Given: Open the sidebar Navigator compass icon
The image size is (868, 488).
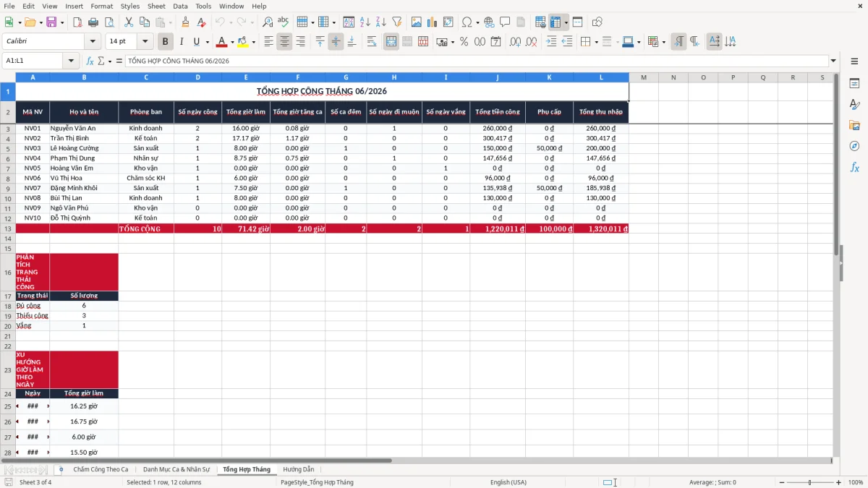Looking at the screenshot, I should 854,146.
